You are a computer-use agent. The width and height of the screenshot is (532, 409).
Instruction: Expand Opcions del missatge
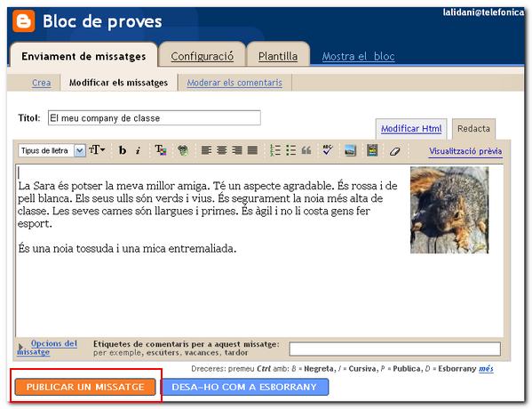(x=47, y=348)
